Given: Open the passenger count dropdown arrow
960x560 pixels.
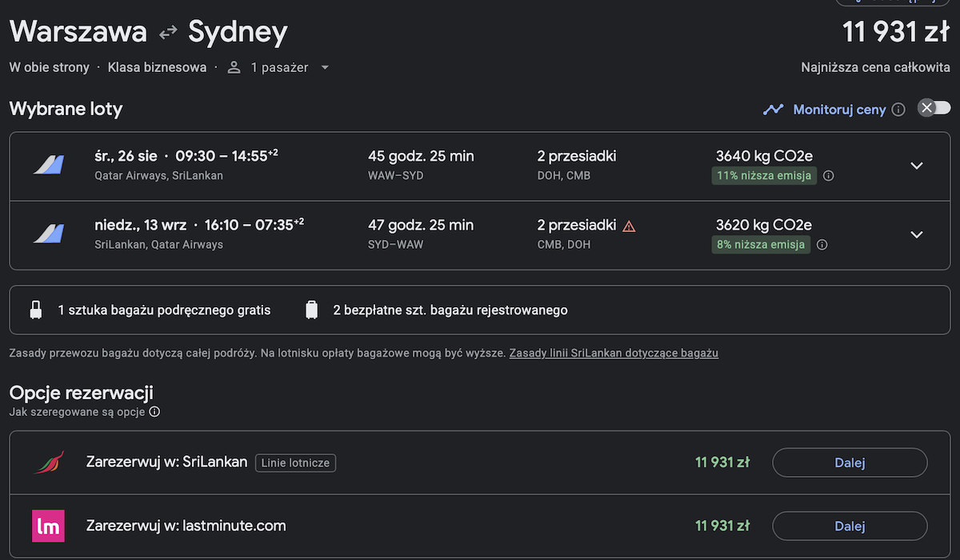Looking at the screenshot, I should click(x=325, y=68).
